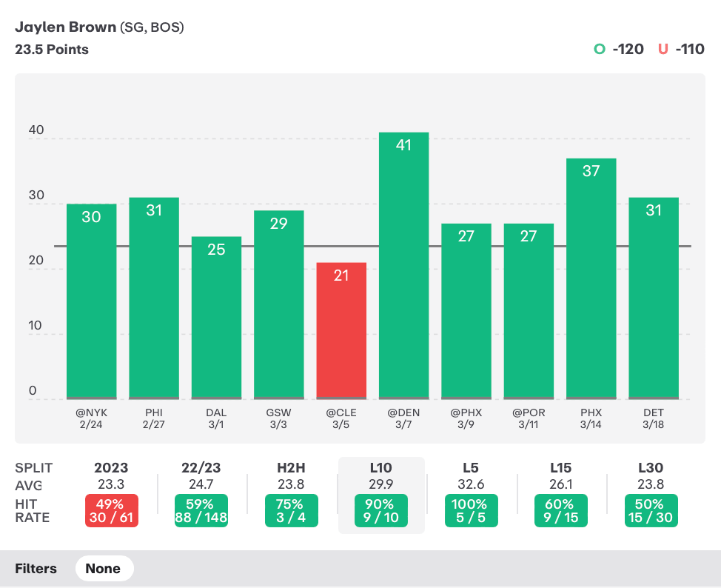Screen dimensions: 721x588
Task: Click the PHI 2/27 bar showing 31
Action: coord(154,298)
